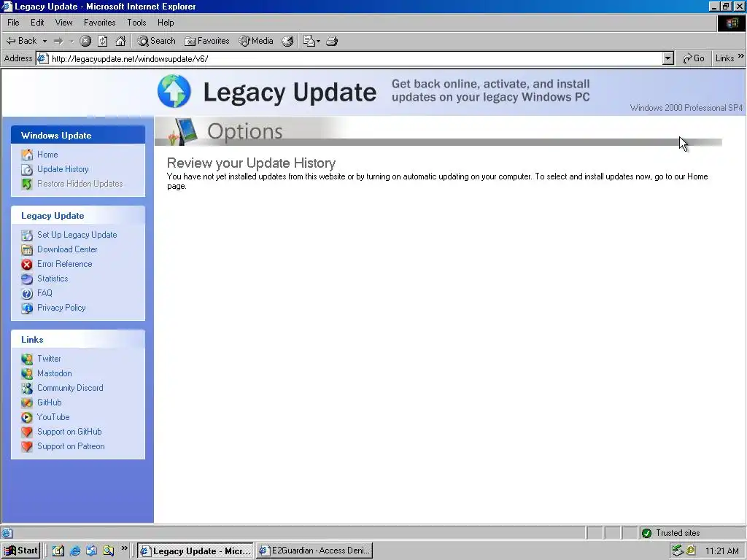This screenshot has height=560, width=747.
Task: Open the Favorites pane in toolbar
Action: point(206,41)
